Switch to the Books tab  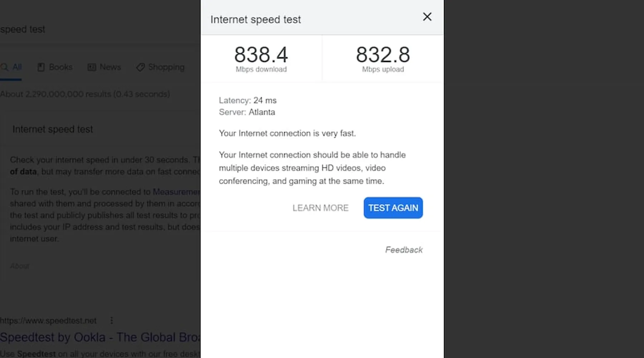[55, 67]
